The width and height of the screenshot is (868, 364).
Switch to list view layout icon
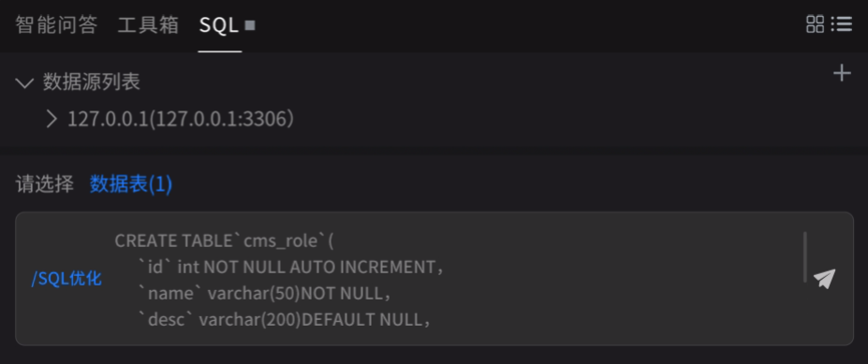tap(842, 23)
